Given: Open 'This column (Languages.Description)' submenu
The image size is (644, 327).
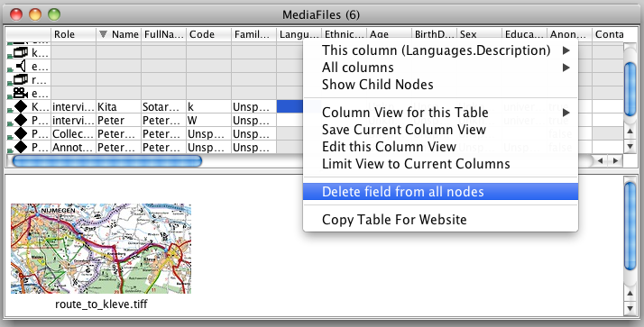Looking at the screenshot, I should (x=440, y=50).
